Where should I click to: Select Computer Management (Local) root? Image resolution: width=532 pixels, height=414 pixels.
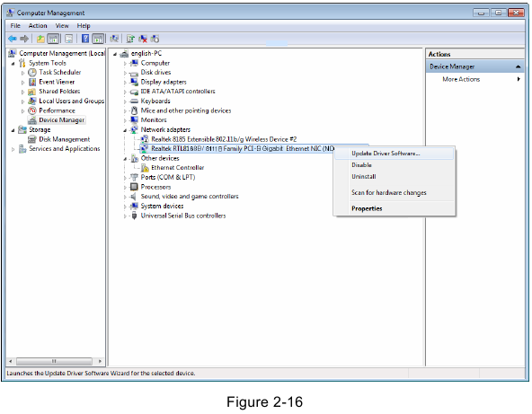tap(62, 53)
